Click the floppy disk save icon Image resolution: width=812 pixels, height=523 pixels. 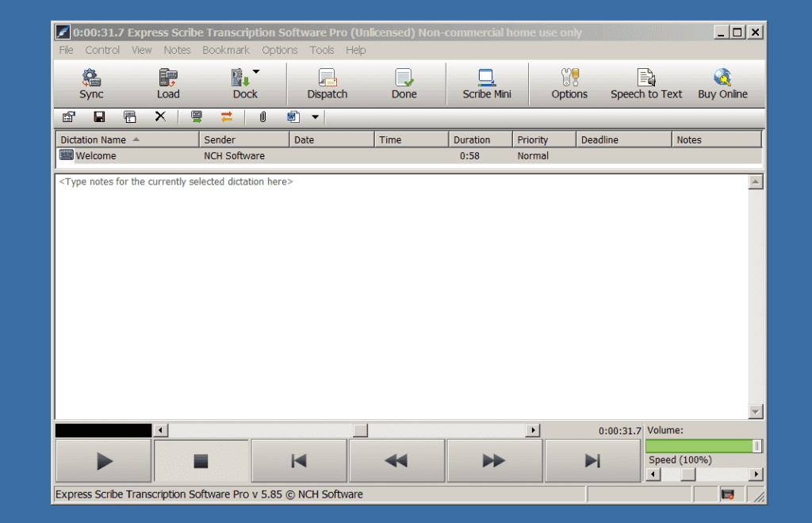[99, 117]
